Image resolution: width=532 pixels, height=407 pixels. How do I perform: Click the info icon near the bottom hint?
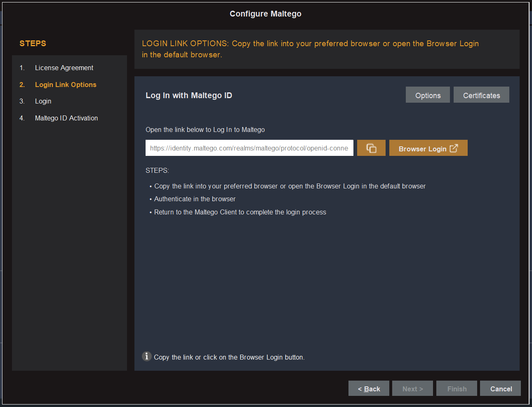pyautogui.click(x=147, y=356)
